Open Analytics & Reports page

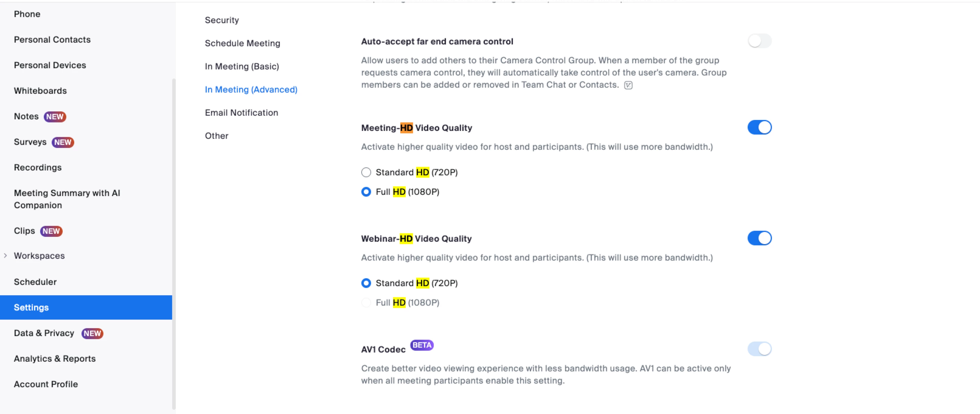tap(55, 359)
